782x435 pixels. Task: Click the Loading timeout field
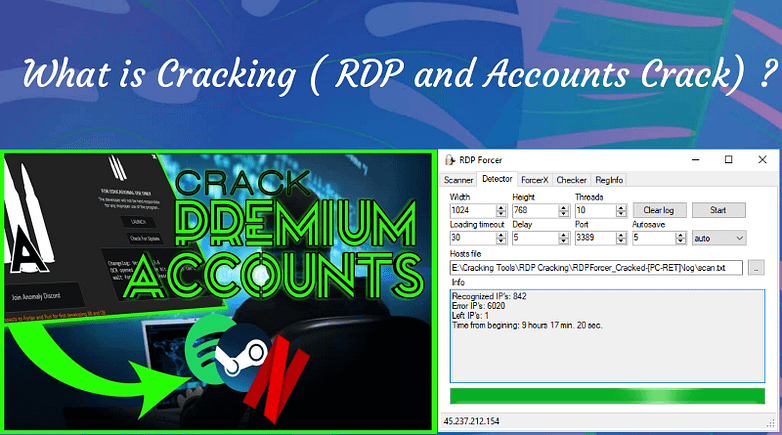(473, 238)
